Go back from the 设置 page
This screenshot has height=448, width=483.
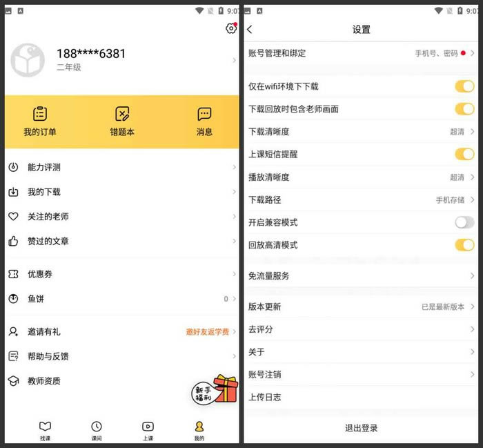coord(250,30)
